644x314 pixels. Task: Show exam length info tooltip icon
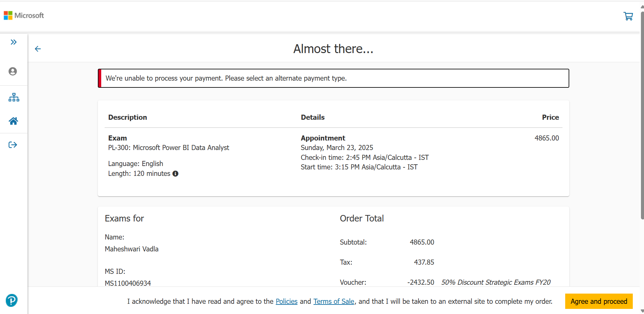tap(175, 173)
